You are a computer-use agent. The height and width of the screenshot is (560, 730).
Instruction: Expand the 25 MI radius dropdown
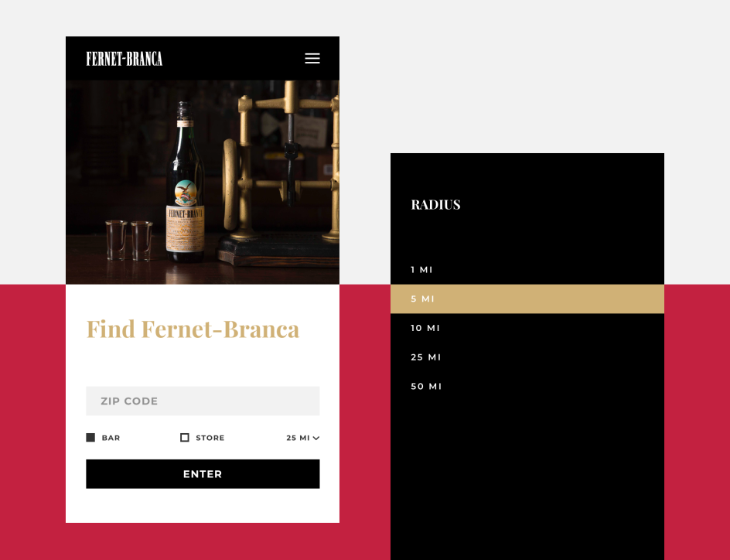coord(302,438)
